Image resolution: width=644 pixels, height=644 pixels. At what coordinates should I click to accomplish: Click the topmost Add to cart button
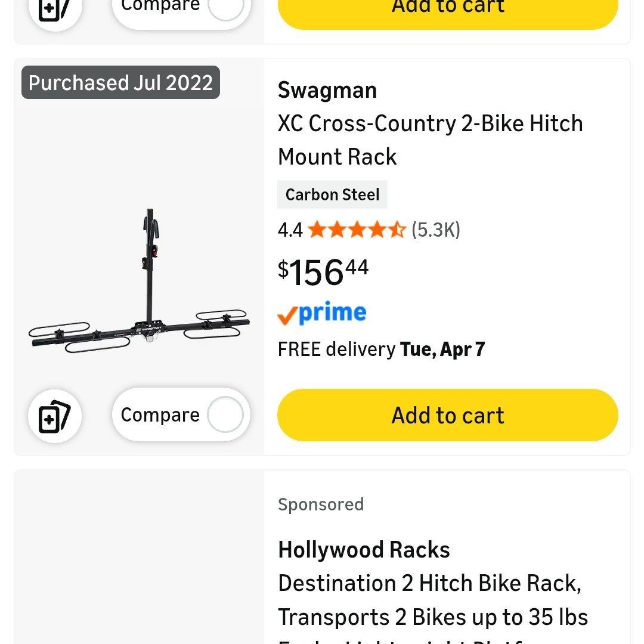[x=447, y=7]
